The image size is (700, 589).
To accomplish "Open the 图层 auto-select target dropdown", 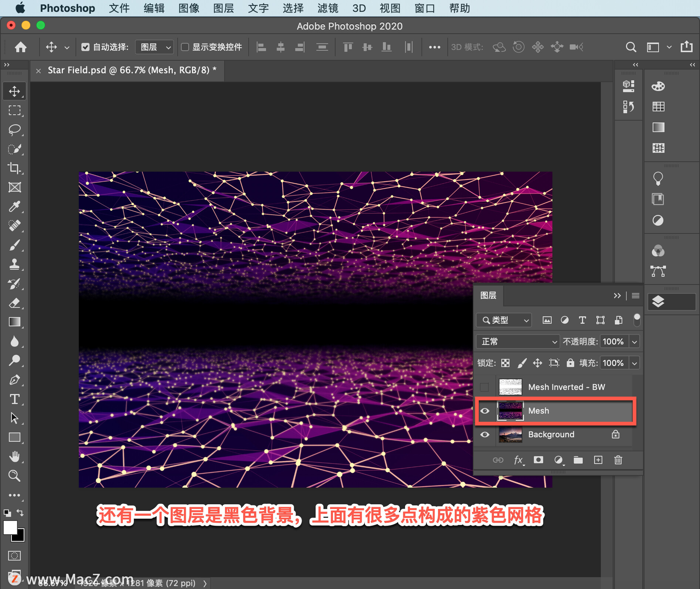I will point(154,47).
